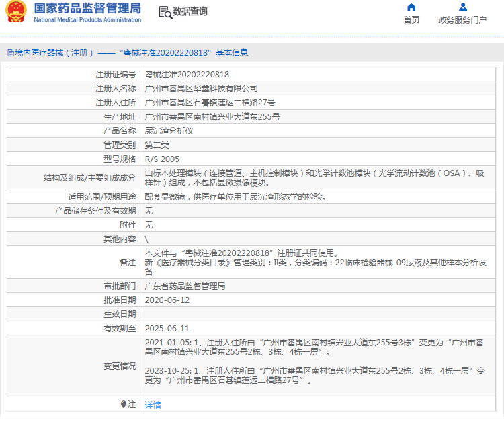
Task: Click the 注册人住所 label
Action: [116, 103]
